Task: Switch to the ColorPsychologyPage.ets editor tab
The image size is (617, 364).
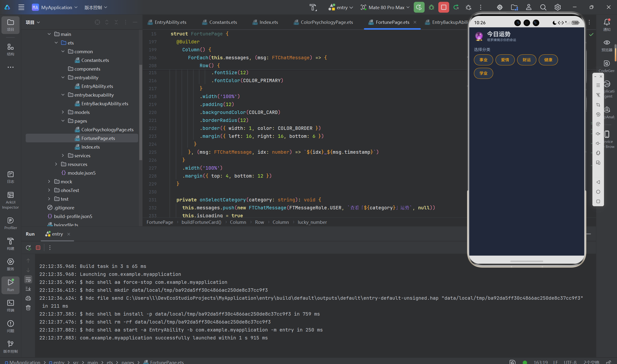Action: [x=324, y=22]
